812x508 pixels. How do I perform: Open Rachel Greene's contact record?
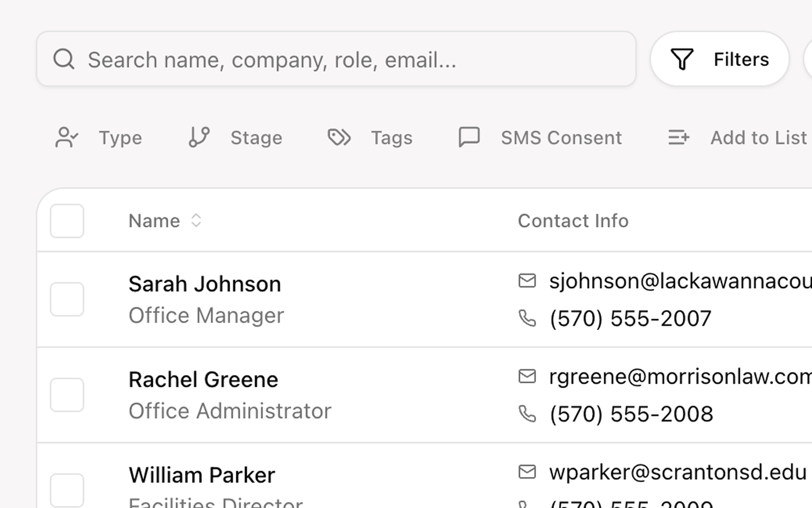coord(203,379)
